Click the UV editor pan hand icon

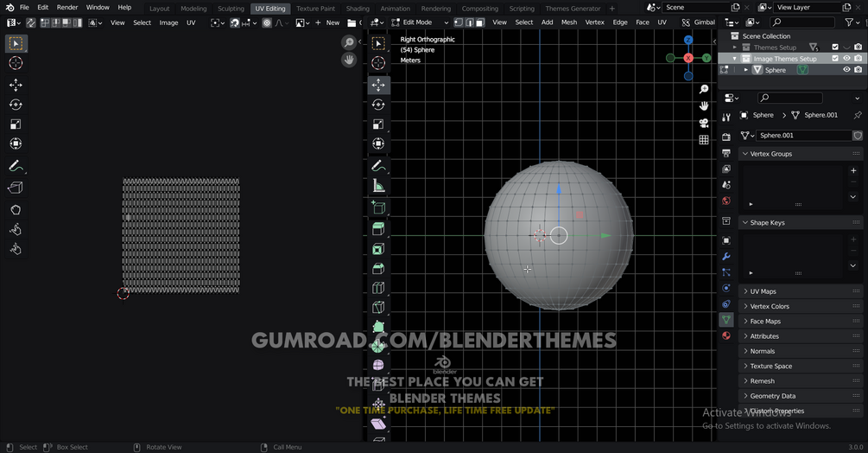click(349, 60)
